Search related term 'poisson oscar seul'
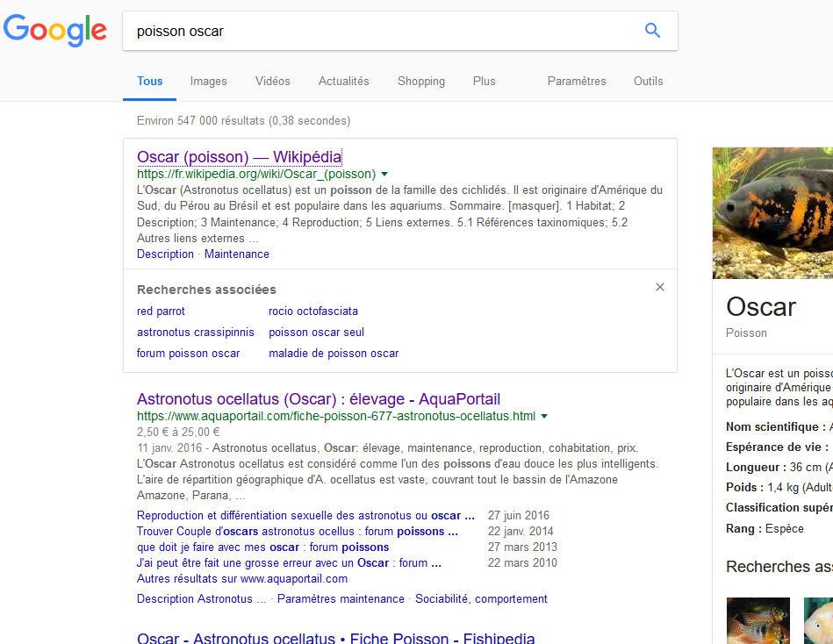Image resolution: width=833 pixels, height=644 pixels. (x=317, y=333)
